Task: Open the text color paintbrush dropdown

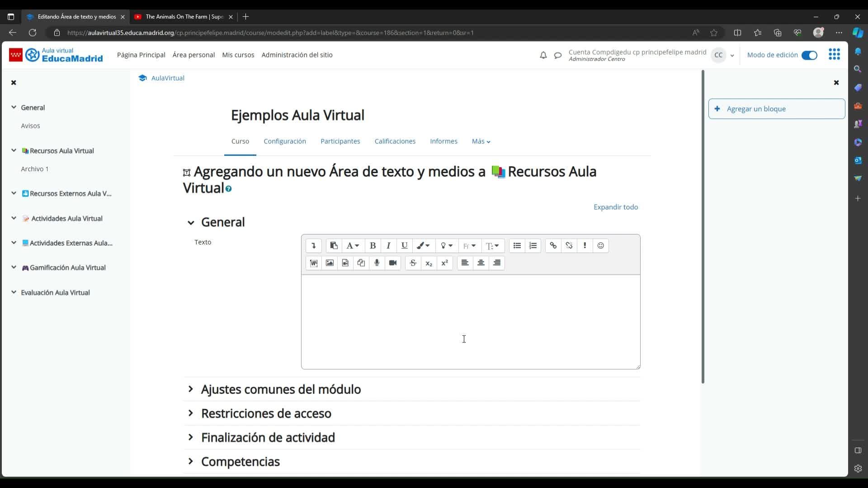Action: (423, 245)
